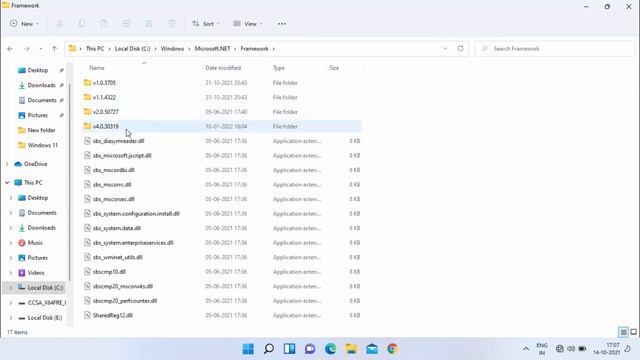Open the View dropdown menu

[x=248, y=24]
